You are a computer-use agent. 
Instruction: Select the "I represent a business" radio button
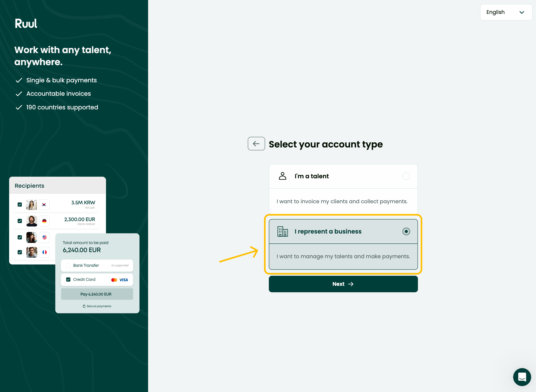coord(406,231)
